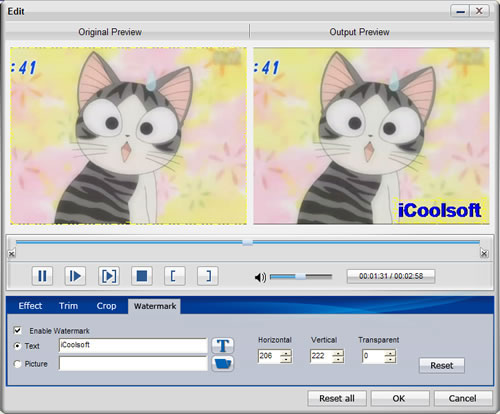Select the Watermark tab
500x414 pixels.
point(155,306)
